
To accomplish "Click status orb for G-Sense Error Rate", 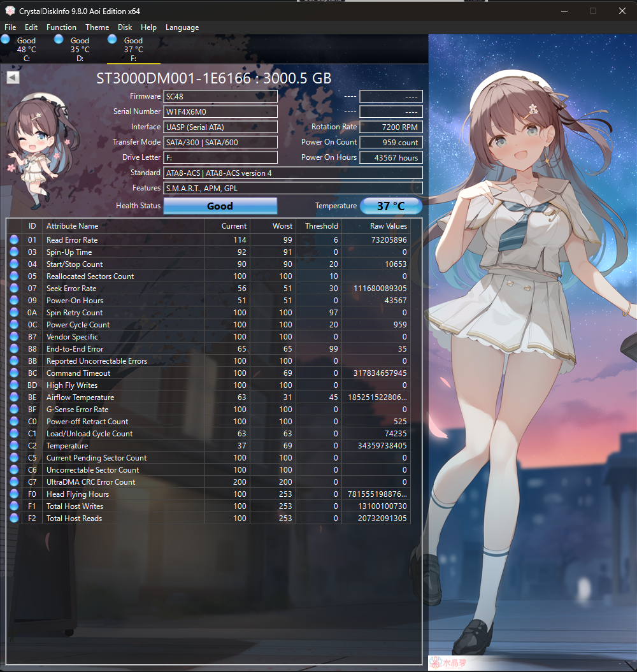I will 14,409.
